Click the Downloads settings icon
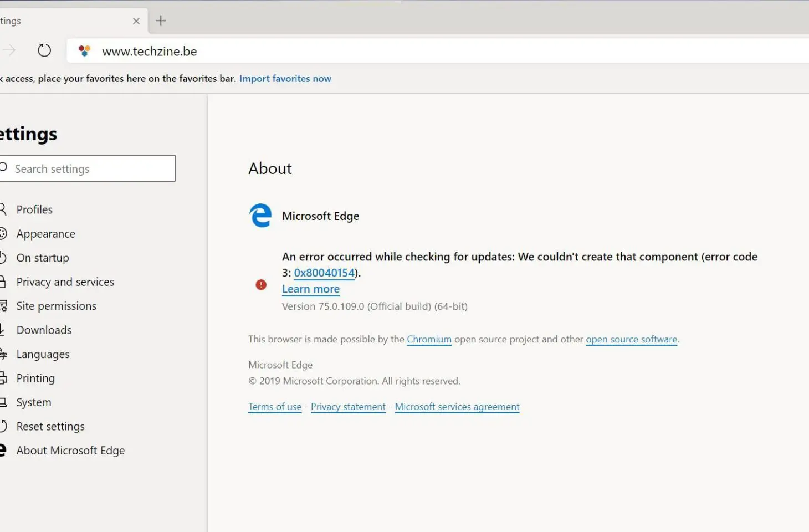The width and height of the screenshot is (809, 532). pyautogui.click(x=2, y=330)
